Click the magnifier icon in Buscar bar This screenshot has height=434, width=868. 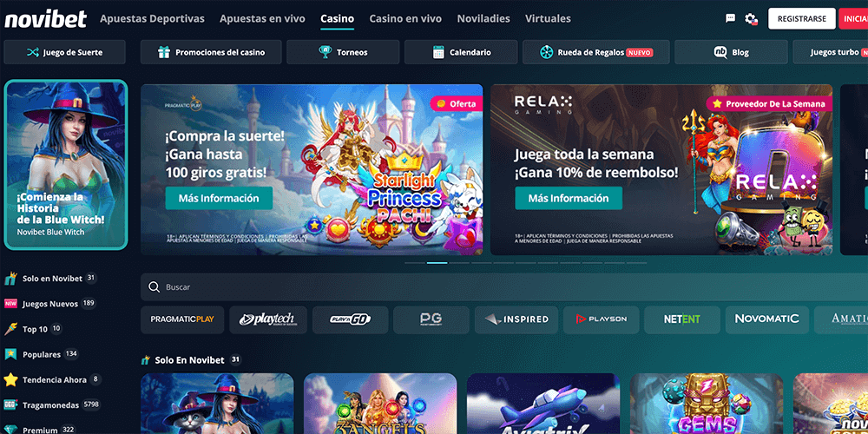pyautogui.click(x=154, y=286)
